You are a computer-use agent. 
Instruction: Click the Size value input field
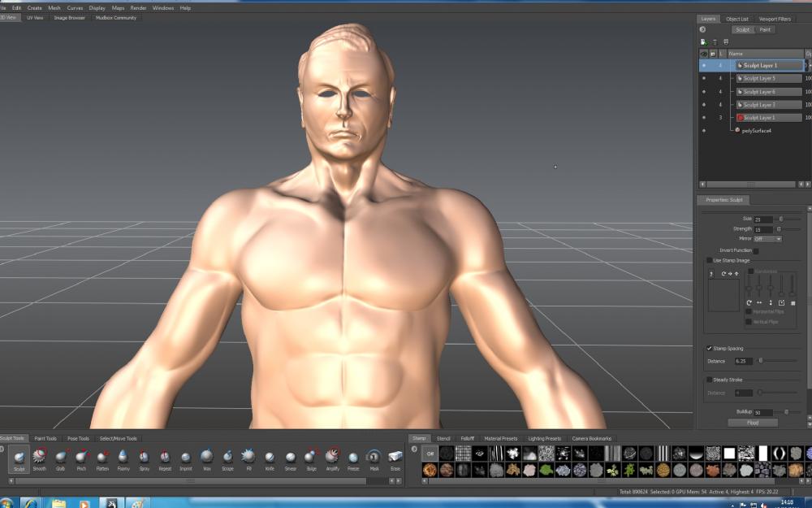click(x=763, y=219)
